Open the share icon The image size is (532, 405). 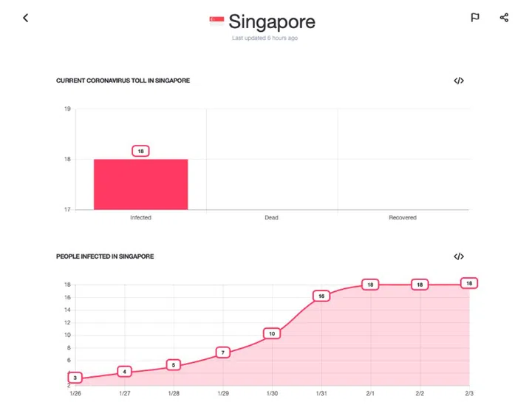pyautogui.click(x=504, y=18)
